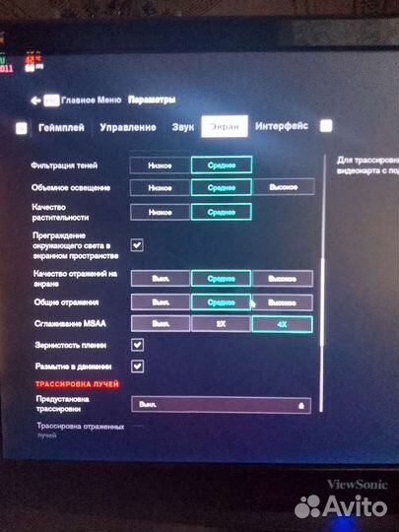Viewport: 399px width, 532px height.
Task: Set Общие отражения to Высокое
Action: click(x=283, y=302)
